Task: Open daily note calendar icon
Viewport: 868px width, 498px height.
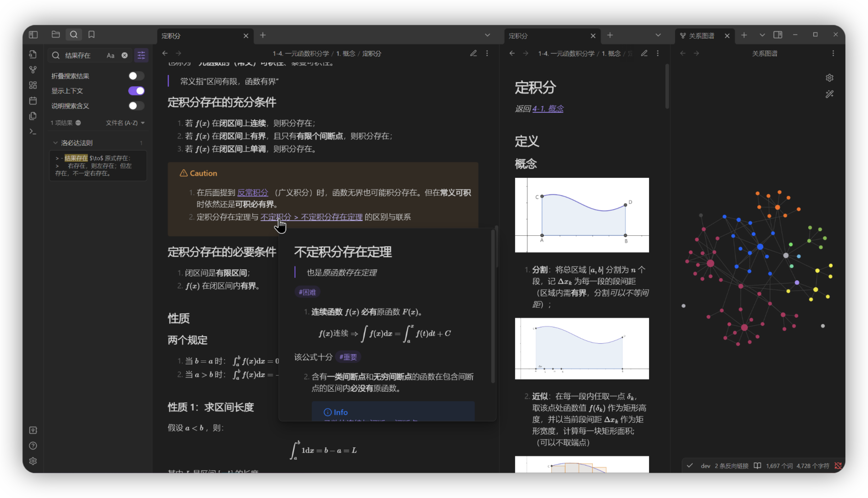Action: click(33, 101)
